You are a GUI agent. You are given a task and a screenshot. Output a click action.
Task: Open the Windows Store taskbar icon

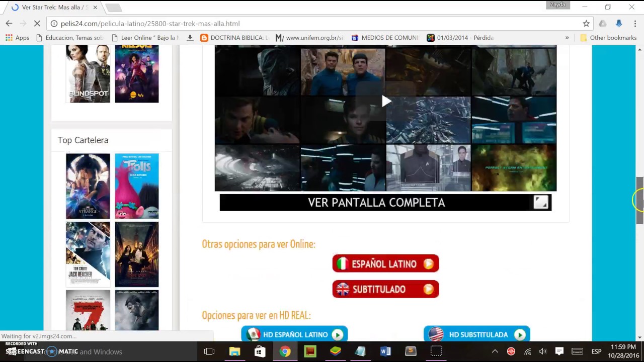[x=260, y=351]
